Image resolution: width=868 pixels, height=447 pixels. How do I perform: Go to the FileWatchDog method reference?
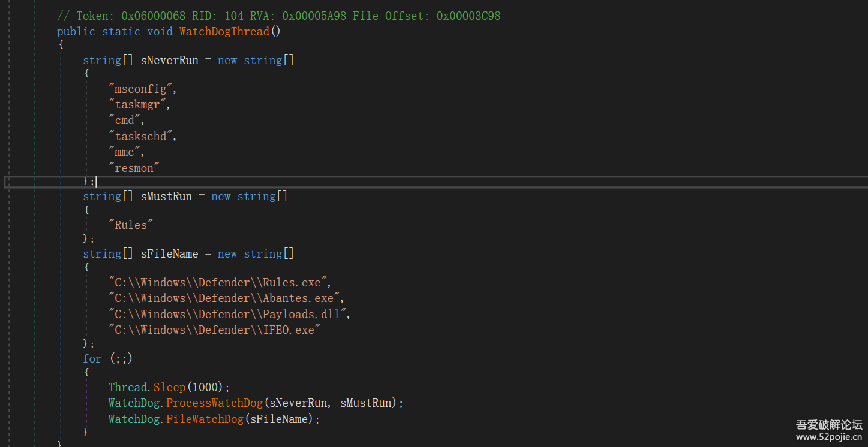205,419
